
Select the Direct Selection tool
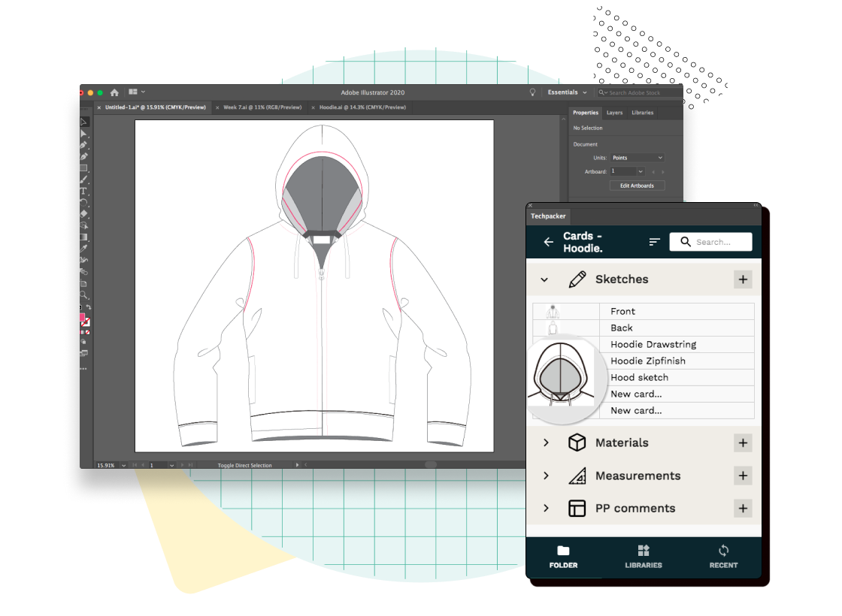[84, 133]
